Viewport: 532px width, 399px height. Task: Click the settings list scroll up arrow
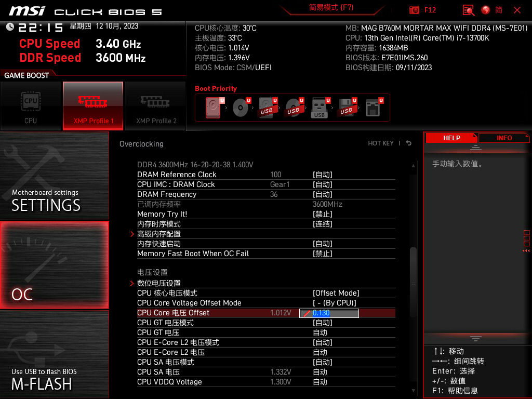coord(413,166)
